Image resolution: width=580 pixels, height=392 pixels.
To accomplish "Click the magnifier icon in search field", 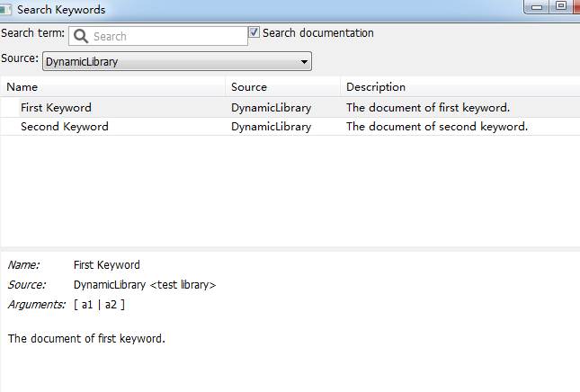I will tap(81, 36).
